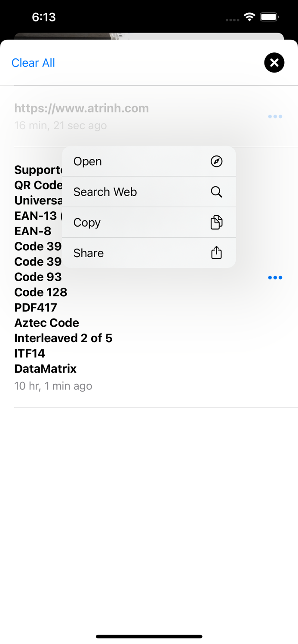Select Copy from the context menu
The image size is (298, 644).
click(x=86, y=222)
